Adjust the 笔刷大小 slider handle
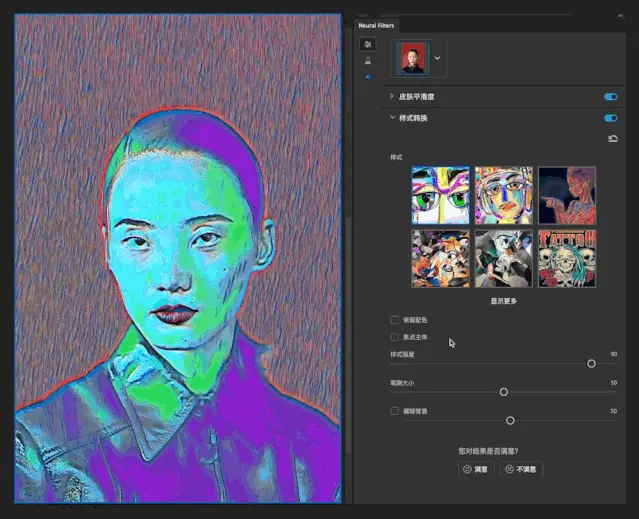This screenshot has height=519, width=639. click(x=504, y=392)
